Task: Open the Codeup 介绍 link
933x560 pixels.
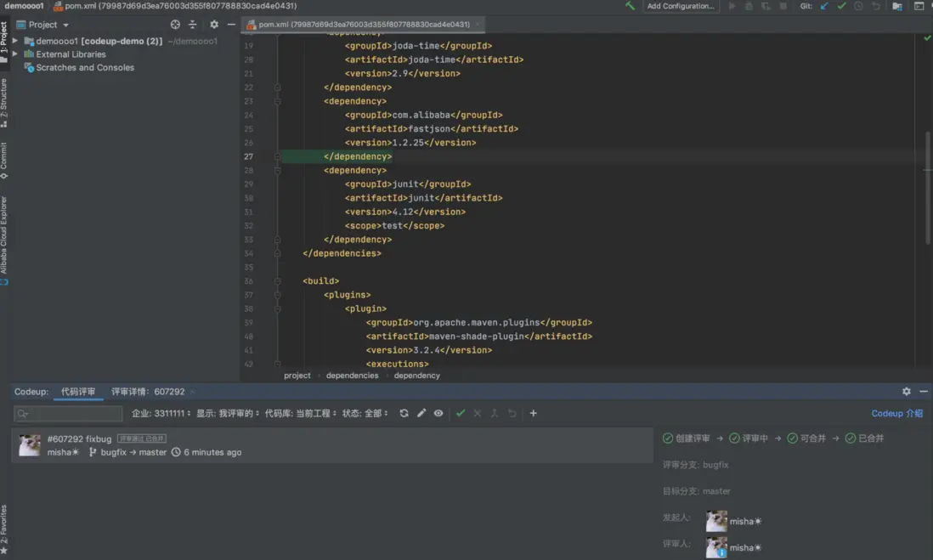Action: click(x=896, y=414)
